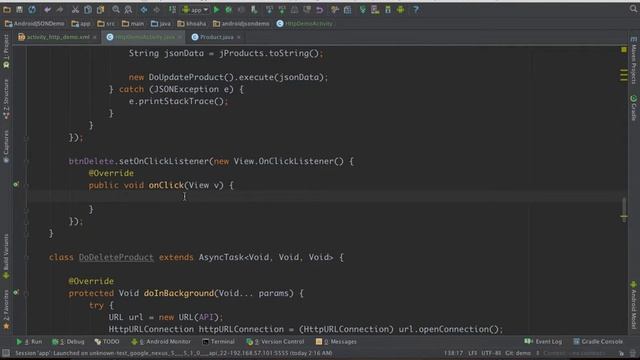Open the Project tool window

6,51
